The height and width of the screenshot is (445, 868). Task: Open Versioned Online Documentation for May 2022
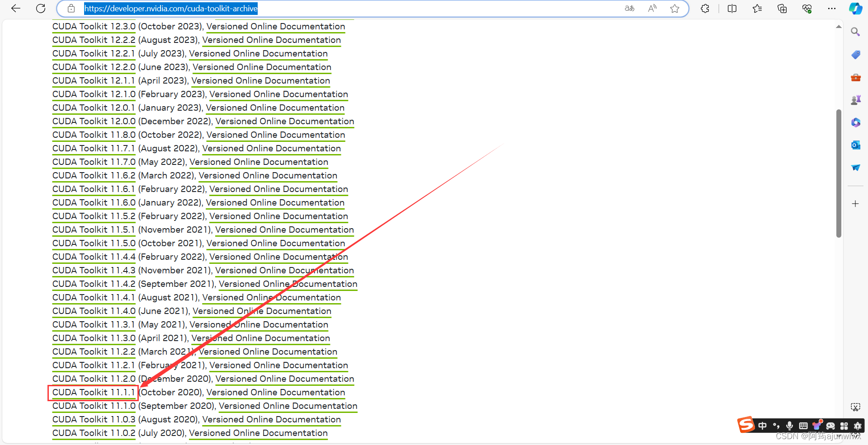point(259,162)
